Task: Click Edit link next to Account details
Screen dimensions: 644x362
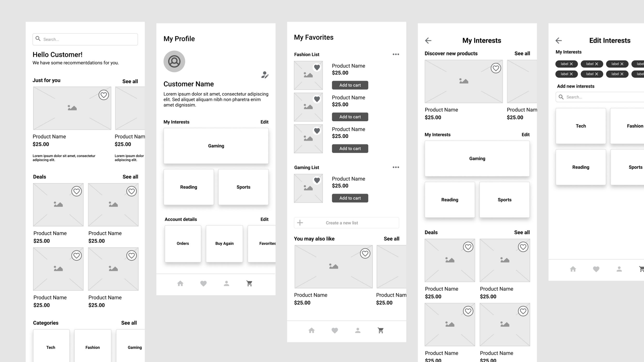Action: [264, 219]
